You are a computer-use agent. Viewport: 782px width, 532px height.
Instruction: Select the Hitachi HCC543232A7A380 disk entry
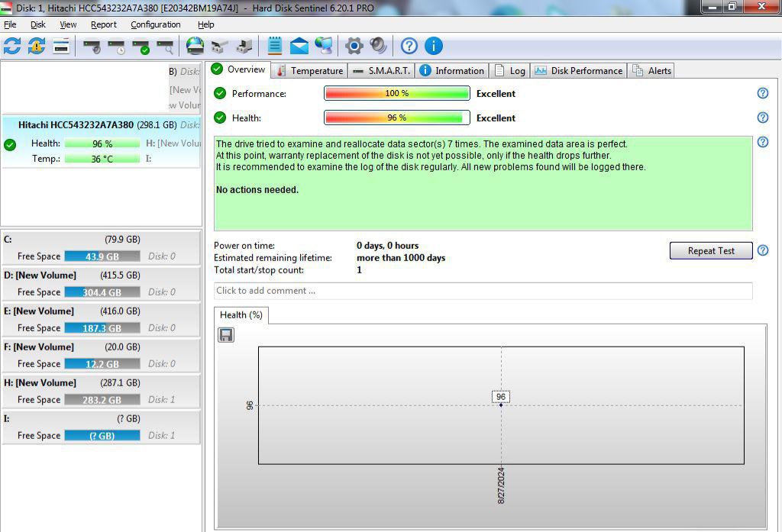76,124
